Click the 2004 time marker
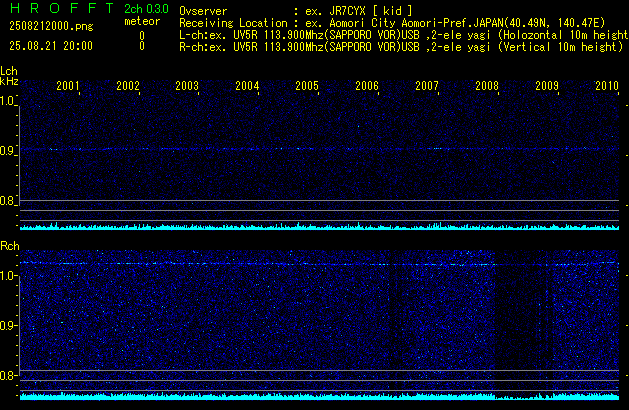 (x=247, y=86)
